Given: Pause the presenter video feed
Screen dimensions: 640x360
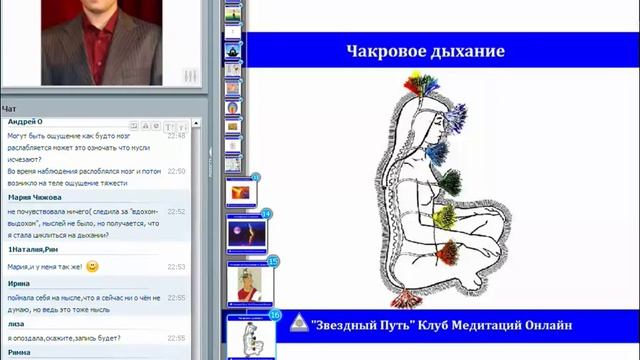Looking at the screenshot, I should pos(190,76).
